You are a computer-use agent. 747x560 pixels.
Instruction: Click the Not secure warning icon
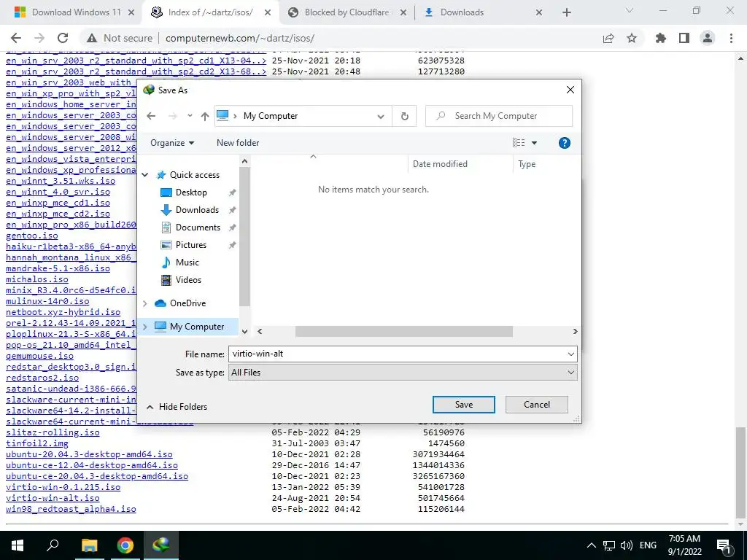(x=92, y=38)
